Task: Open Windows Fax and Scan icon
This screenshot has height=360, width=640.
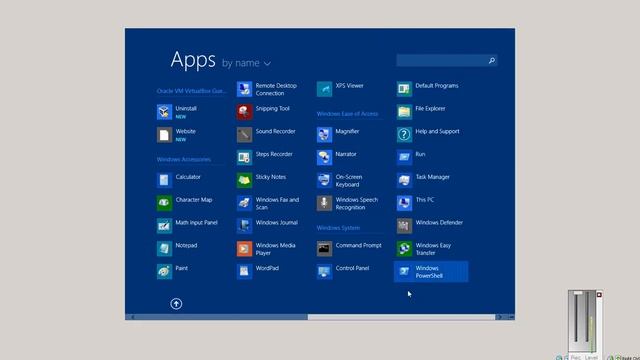Action: [244, 203]
